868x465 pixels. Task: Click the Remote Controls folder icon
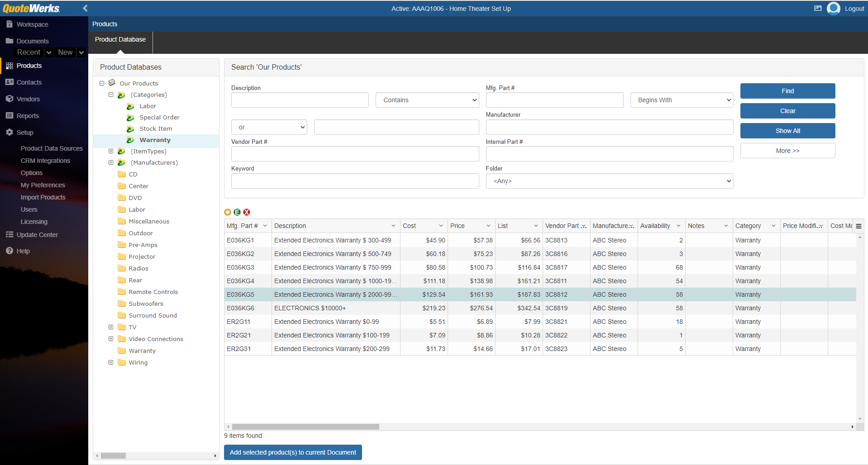point(121,292)
